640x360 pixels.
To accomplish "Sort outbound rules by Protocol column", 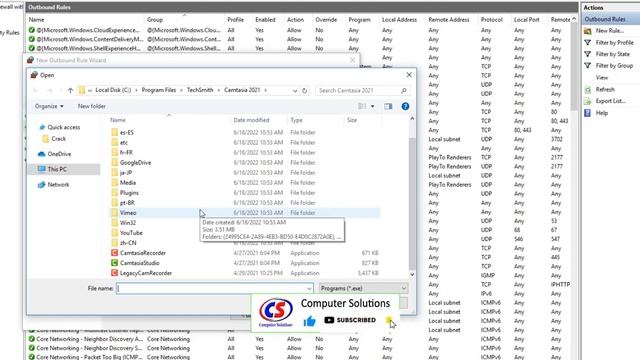I will click(x=491, y=20).
